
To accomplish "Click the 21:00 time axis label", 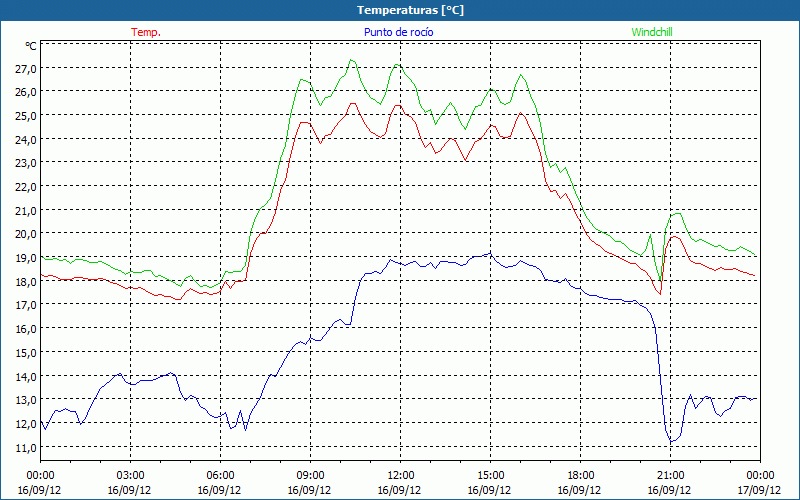I will [x=670, y=476].
